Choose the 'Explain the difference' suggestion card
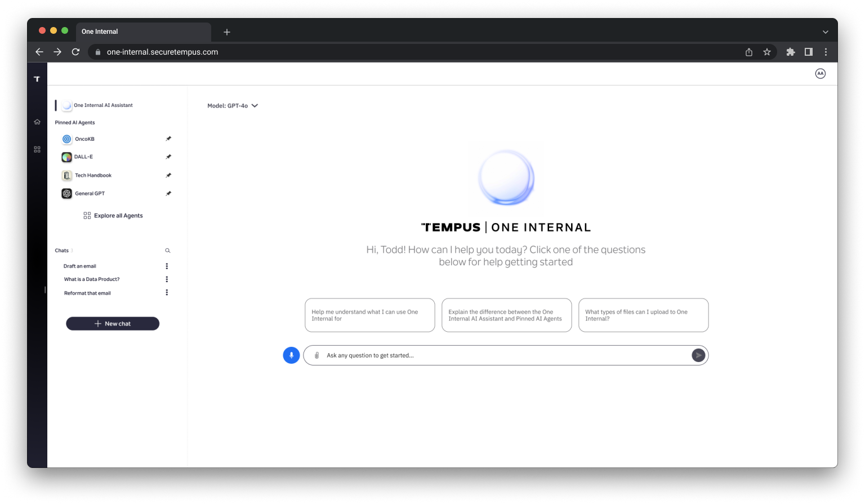The width and height of the screenshot is (865, 504). pyautogui.click(x=507, y=315)
